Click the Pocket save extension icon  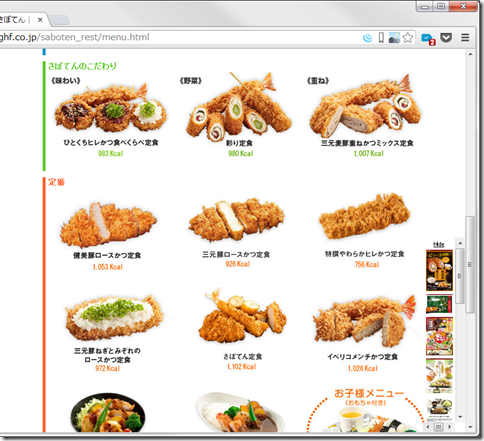coord(446,37)
